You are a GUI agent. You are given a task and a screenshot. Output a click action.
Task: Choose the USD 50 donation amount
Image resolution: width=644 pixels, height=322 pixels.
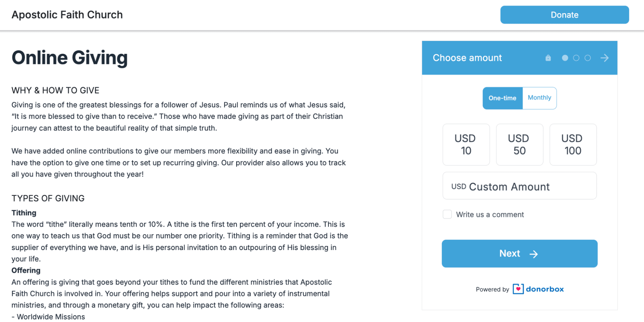tap(519, 145)
